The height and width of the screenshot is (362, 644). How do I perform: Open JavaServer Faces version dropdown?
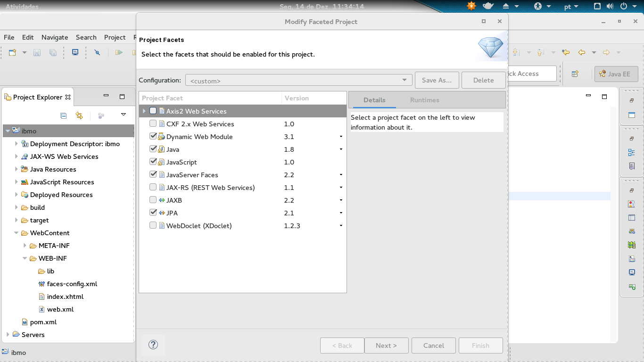pos(341,175)
